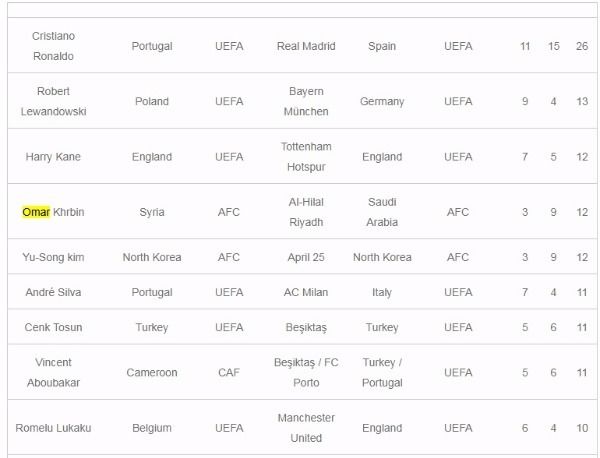
Task: Click the Yu-Song kim name
Action: [53, 257]
